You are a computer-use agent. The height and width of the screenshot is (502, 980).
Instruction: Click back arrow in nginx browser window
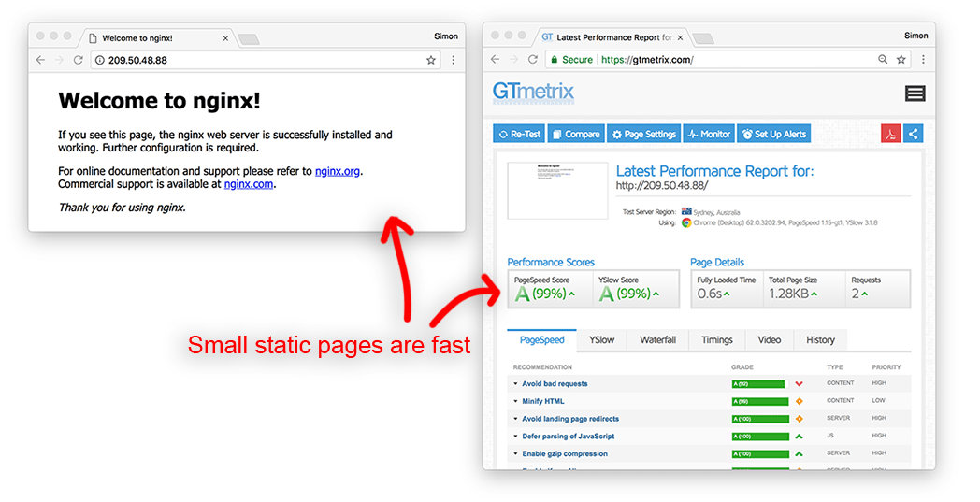pyautogui.click(x=40, y=60)
